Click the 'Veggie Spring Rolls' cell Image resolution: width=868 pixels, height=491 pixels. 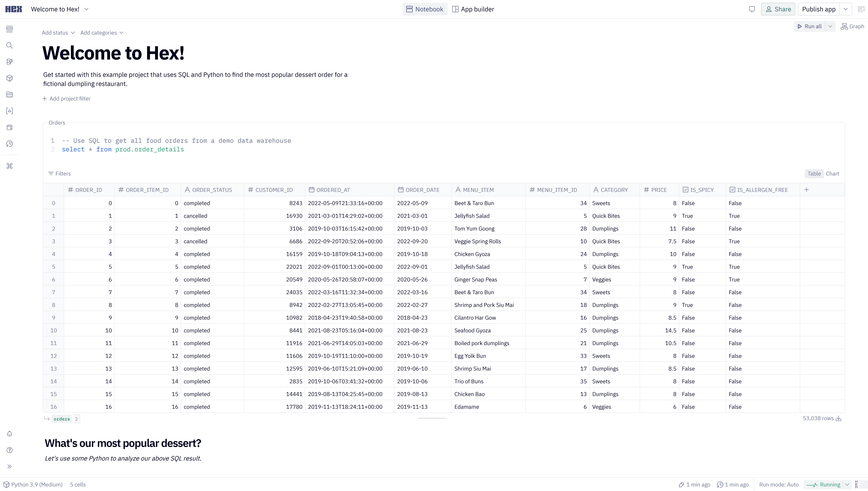point(488,241)
